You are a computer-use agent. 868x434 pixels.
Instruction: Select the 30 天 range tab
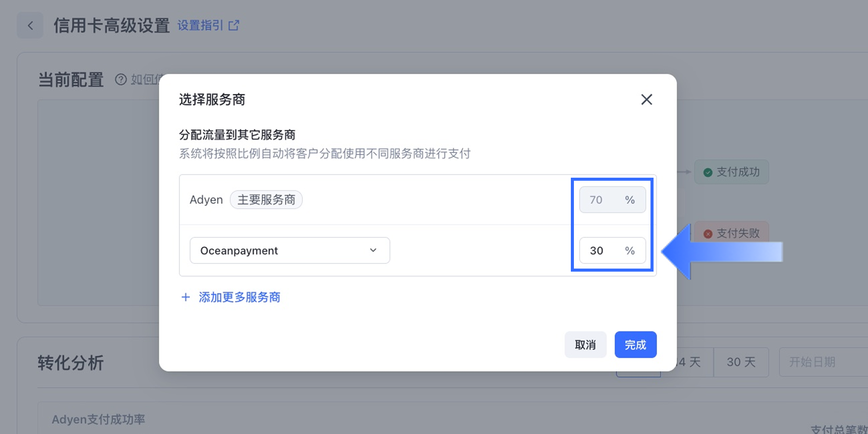741,362
